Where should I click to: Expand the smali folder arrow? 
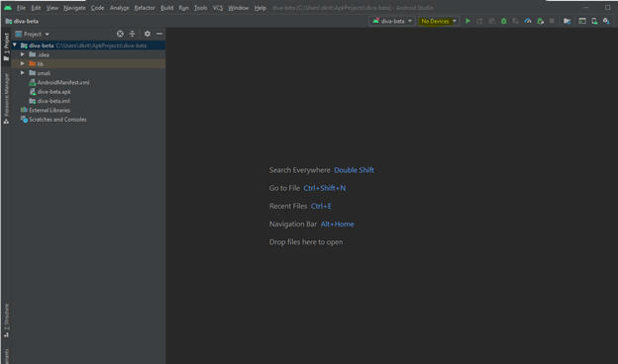point(23,73)
